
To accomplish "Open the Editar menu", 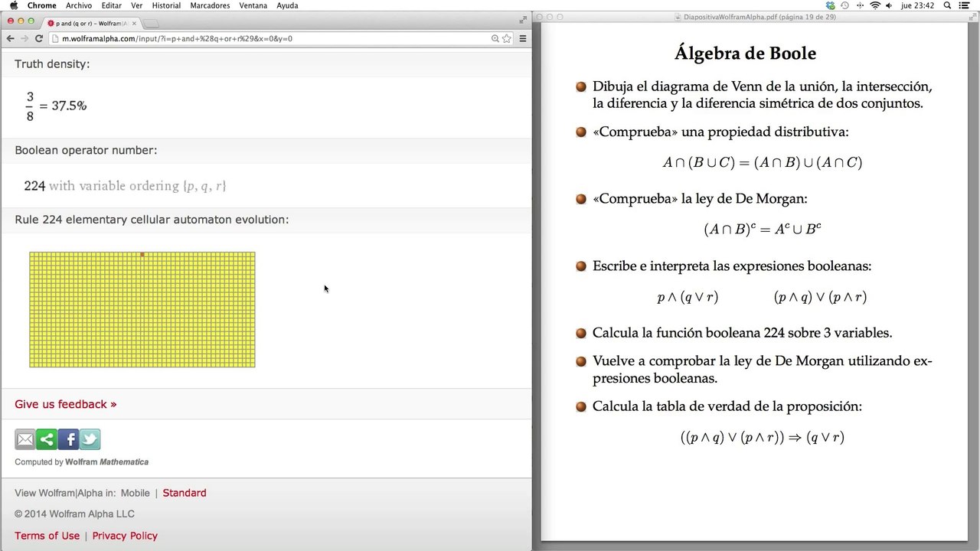I will (111, 5).
